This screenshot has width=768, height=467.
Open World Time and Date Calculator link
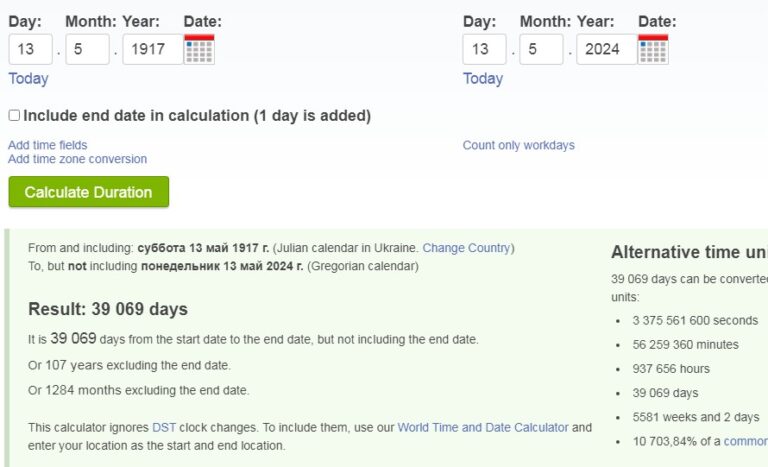pyautogui.click(x=483, y=427)
